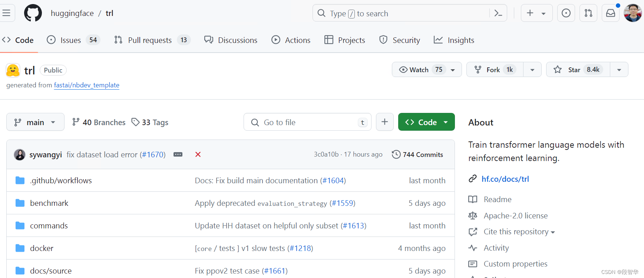This screenshot has width=644, height=278.
Task: Open pull request #1559 link
Action: coord(343,203)
